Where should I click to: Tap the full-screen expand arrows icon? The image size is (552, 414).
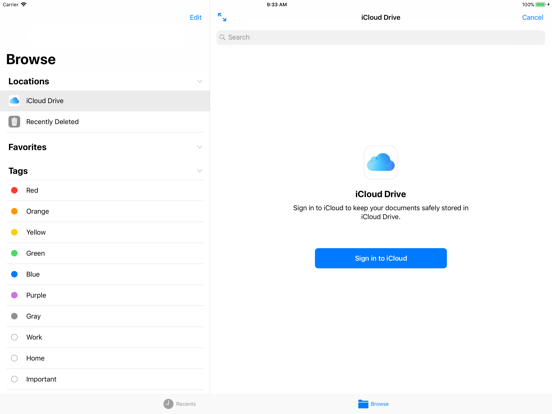pos(222,17)
